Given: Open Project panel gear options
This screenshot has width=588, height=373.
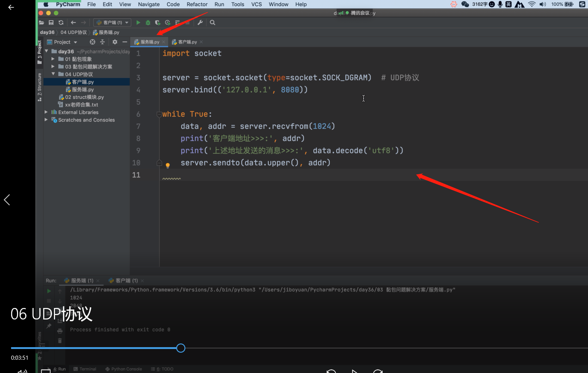Looking at the screenshot, I should (115, 42).
